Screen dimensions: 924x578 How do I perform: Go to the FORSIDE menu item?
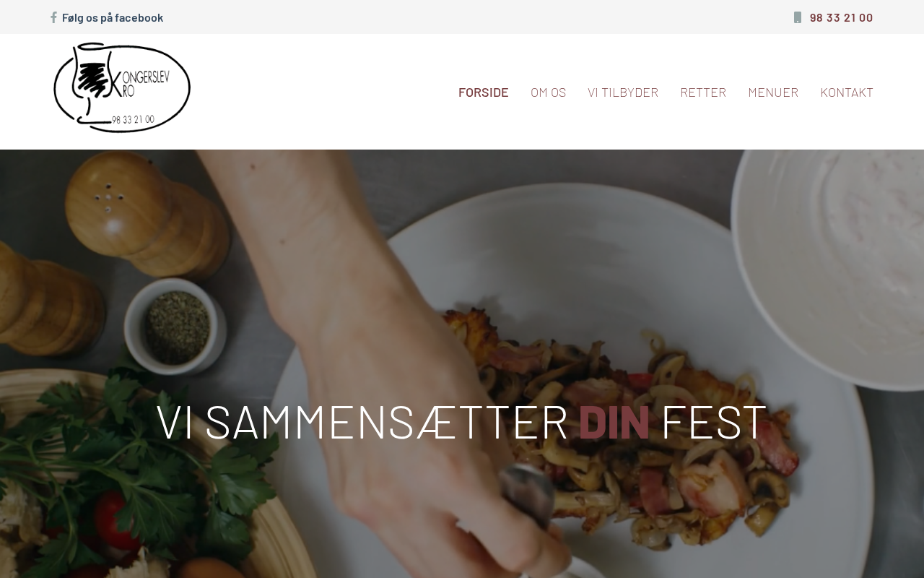pyautogui.click(x=484, y=92)
